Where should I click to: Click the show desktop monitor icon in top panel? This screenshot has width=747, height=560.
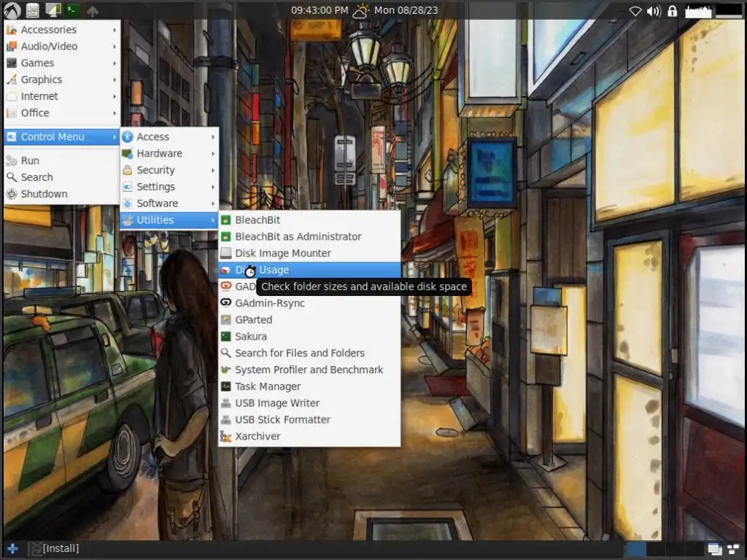pos(53,10)
